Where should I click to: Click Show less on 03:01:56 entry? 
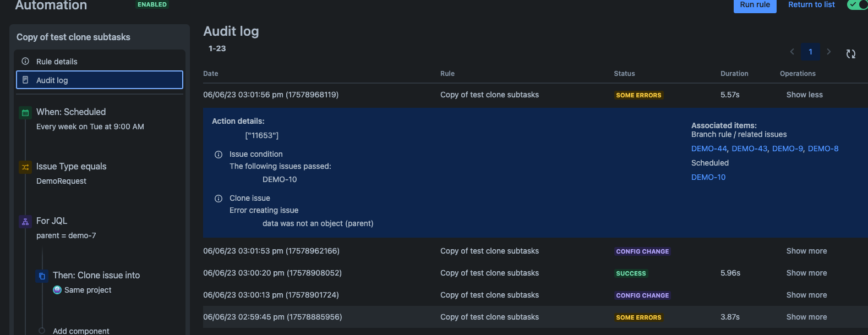click(x=804, y=95)
